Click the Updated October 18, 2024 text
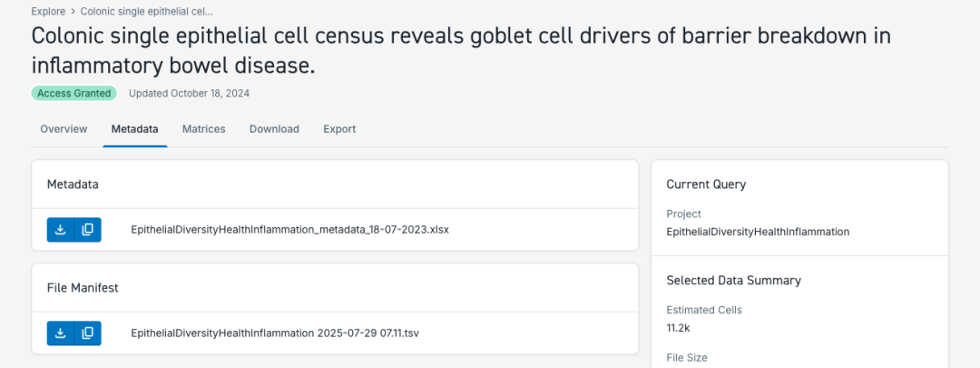The image size is (980, 368). pos(190,94)
